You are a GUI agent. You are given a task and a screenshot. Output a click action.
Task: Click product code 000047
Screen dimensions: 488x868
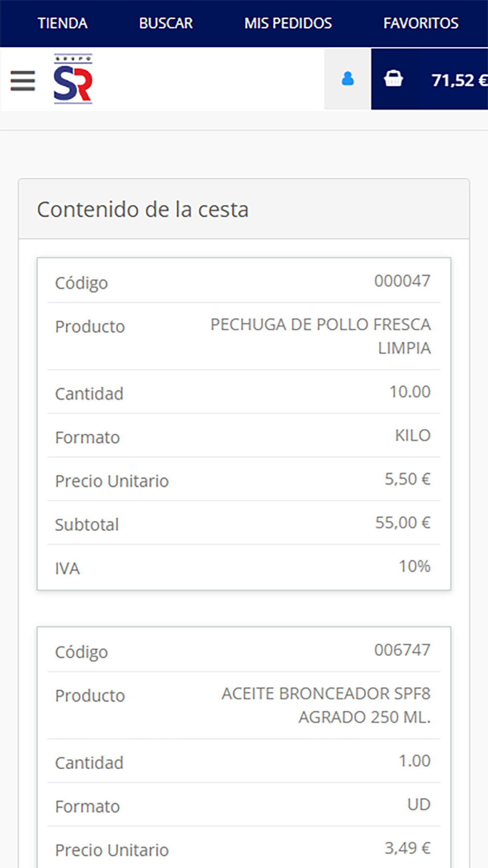(402, 281)
